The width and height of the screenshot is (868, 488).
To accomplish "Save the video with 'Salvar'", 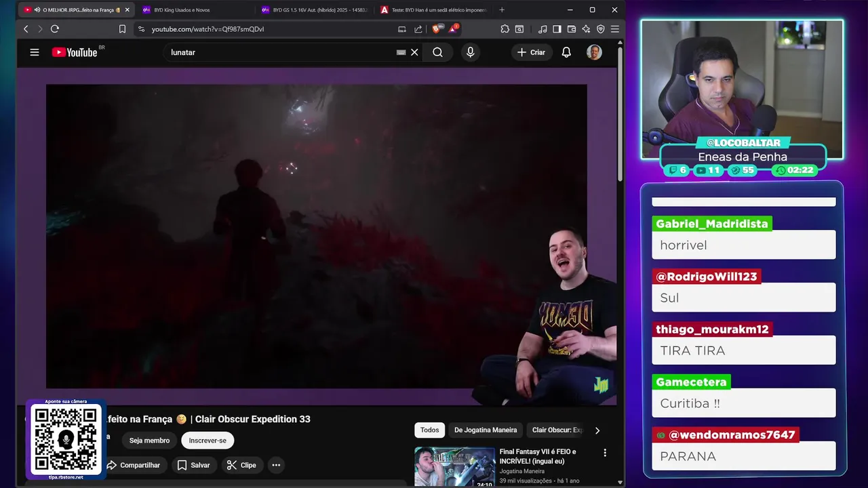I will click(193, 465).
